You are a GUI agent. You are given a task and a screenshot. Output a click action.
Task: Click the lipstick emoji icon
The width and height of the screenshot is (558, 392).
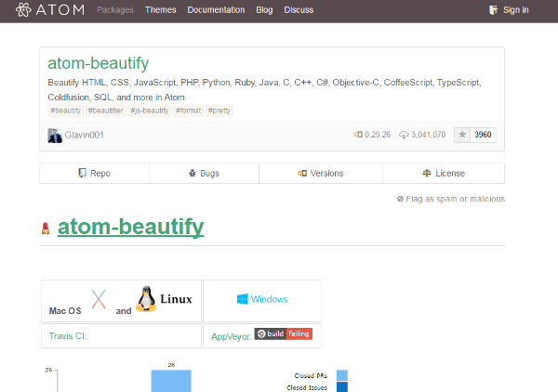tap(46, 229)
